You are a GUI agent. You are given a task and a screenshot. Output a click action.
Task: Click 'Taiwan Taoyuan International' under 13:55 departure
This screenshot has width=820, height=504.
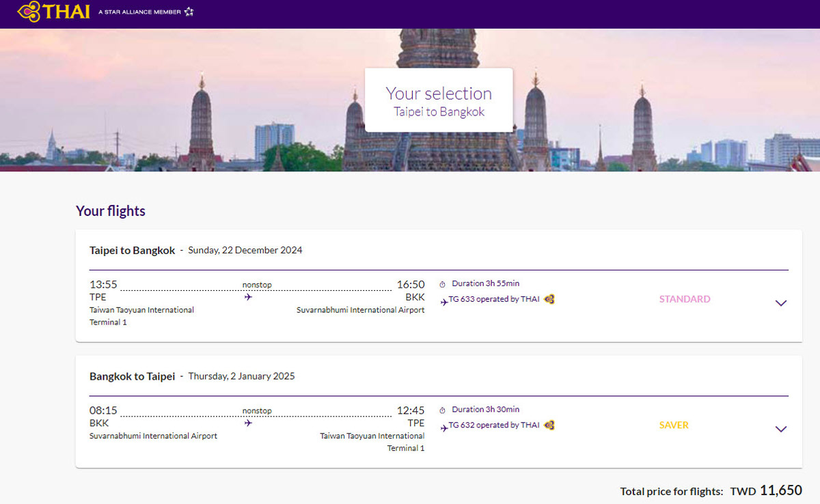141,310
